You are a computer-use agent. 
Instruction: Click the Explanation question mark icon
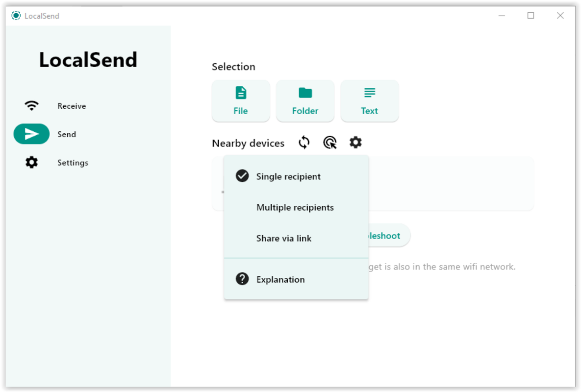click(242, 279)
